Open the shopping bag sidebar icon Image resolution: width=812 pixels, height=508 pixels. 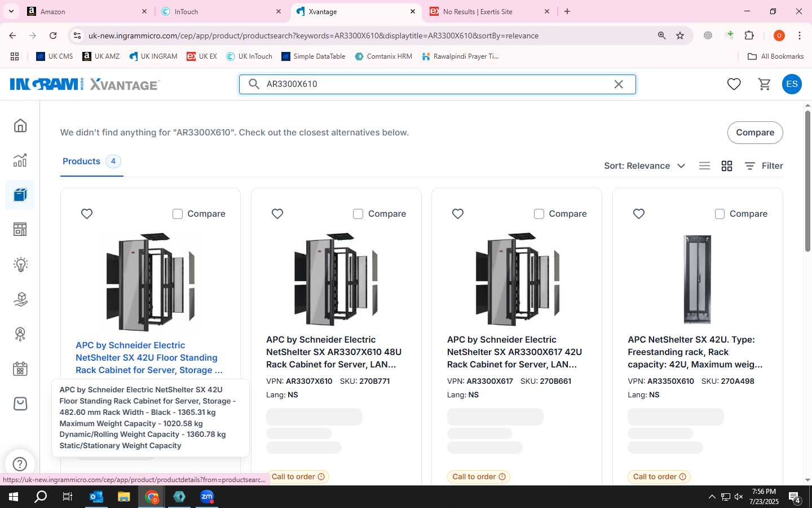click(x=20, y=404)
